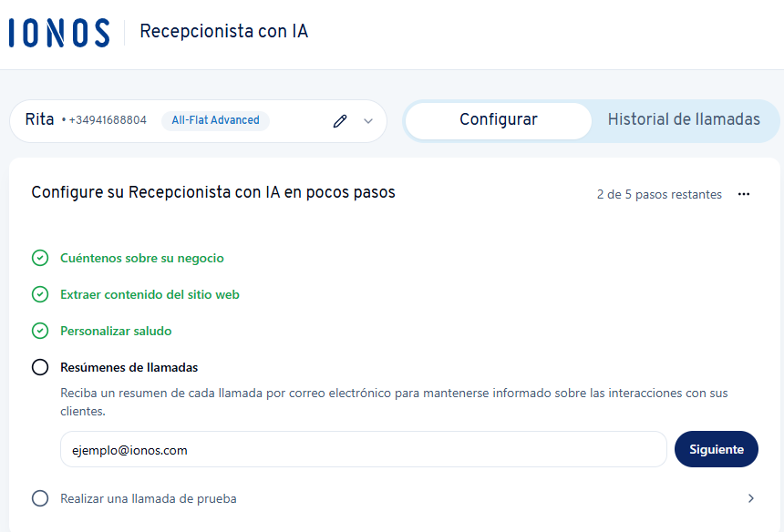This screenshot has height=532, width=784.
Task: Click the ejemplo@ionos.com email field
Action: coord(363,449)
